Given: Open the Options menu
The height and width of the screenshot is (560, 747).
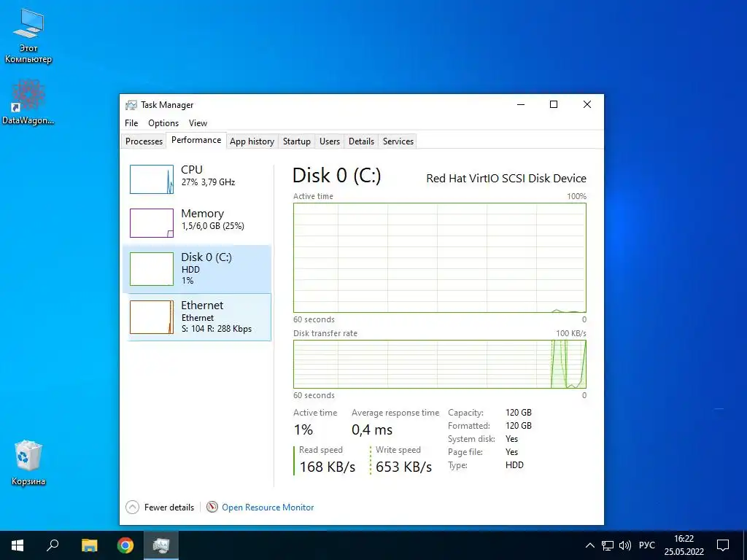Looking at the screenshot, I should click(163, 122).
